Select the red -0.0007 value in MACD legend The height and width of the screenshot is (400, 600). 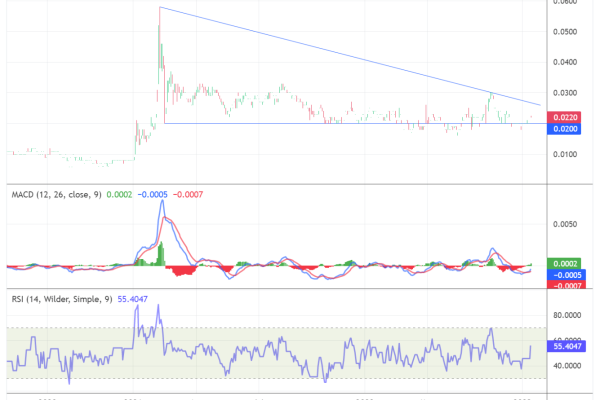188,194
